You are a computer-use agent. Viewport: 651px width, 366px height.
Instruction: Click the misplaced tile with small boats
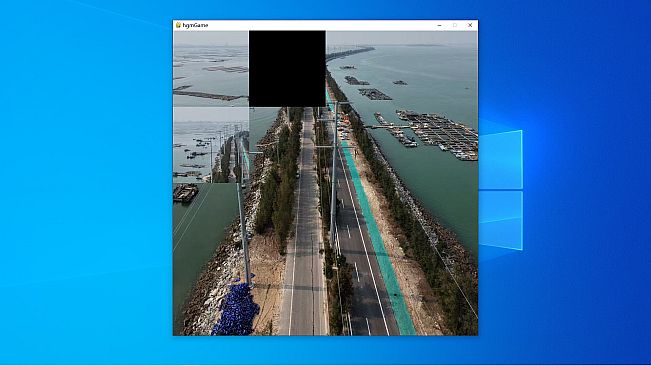(x=211, y=145)
